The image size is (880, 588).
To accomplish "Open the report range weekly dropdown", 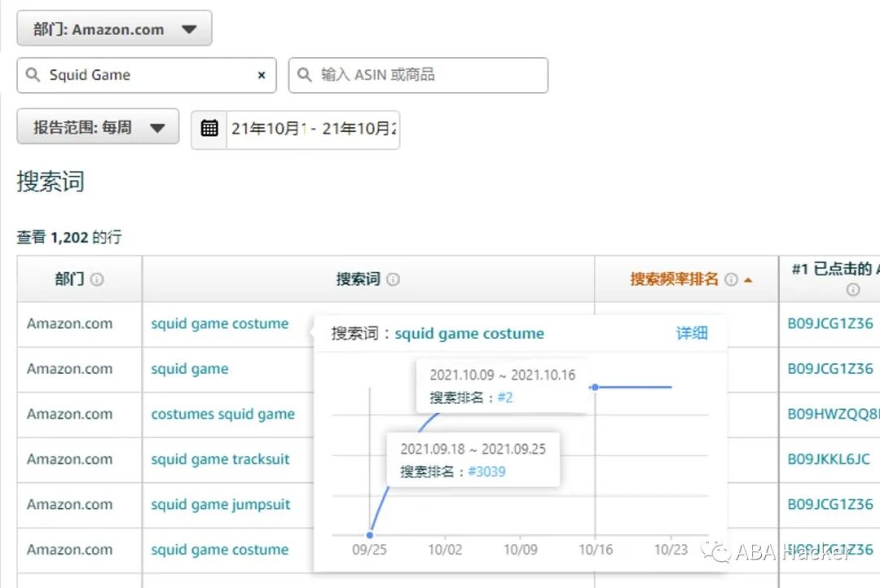I will click(99, 127).
